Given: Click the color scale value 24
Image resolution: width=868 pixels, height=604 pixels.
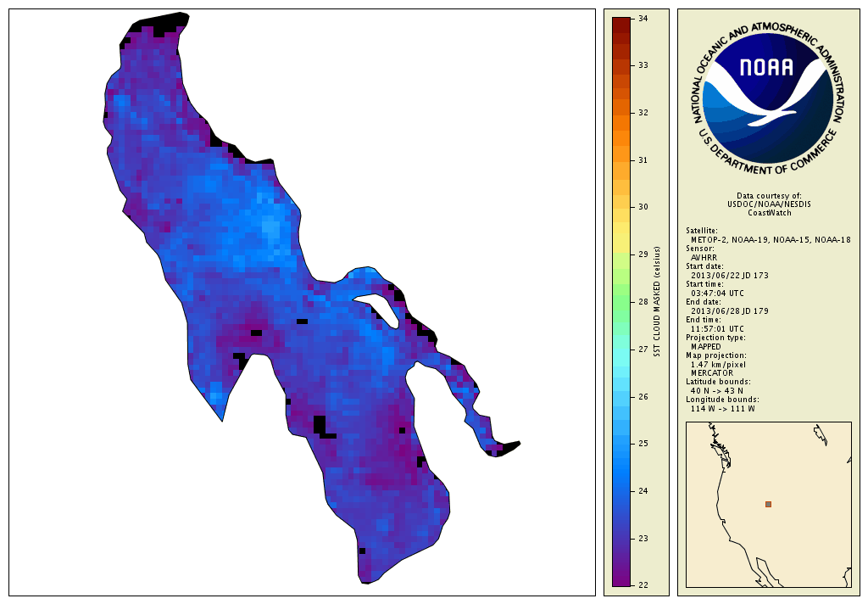Looking at the screenshot, I should click(x=643, y=491).
